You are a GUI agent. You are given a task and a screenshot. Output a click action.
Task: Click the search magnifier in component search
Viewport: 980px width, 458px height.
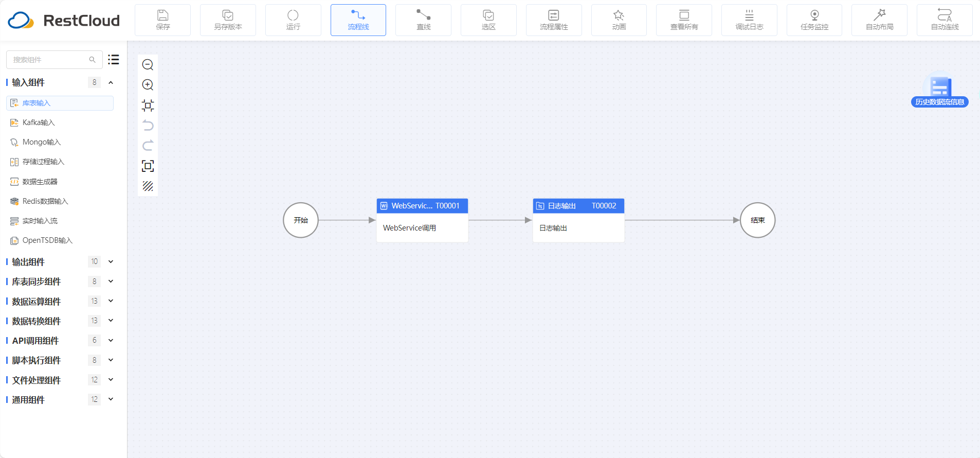click(93, 60)
